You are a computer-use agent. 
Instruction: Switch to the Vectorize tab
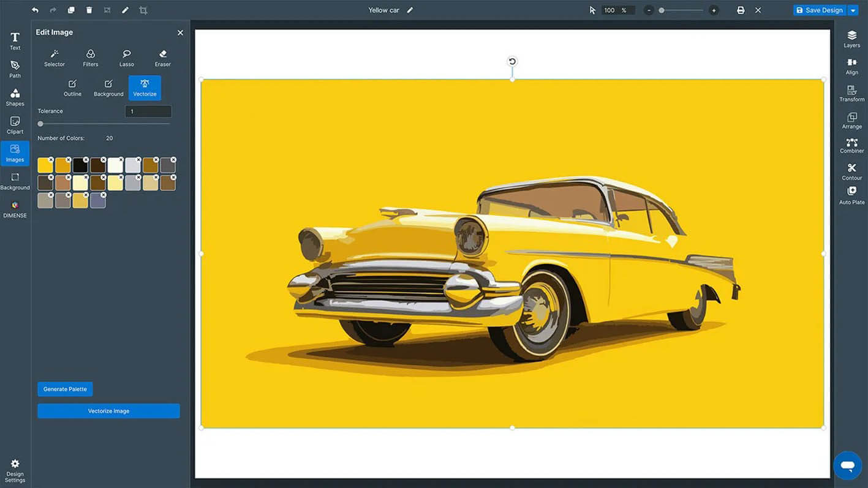tap(145, 88)
